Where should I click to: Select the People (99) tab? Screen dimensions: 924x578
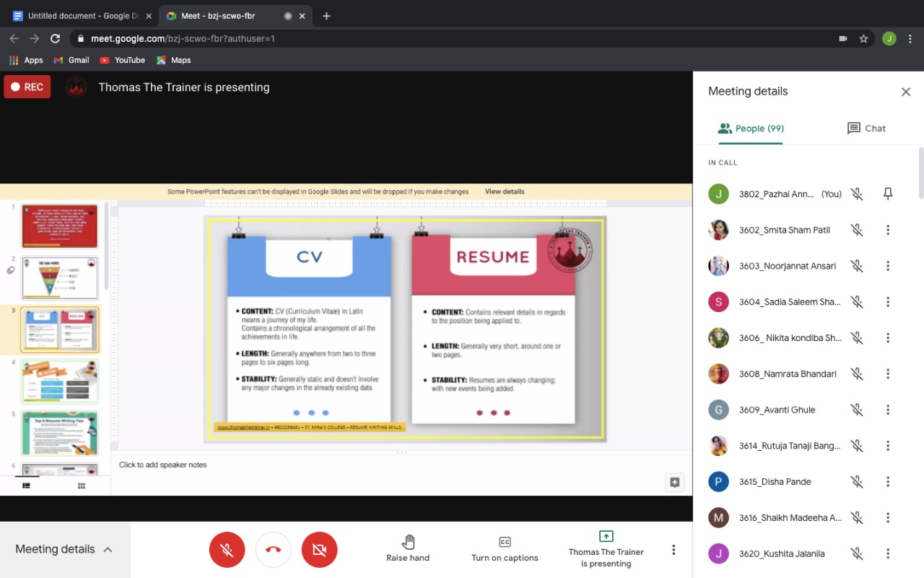(x=751, y=128)
